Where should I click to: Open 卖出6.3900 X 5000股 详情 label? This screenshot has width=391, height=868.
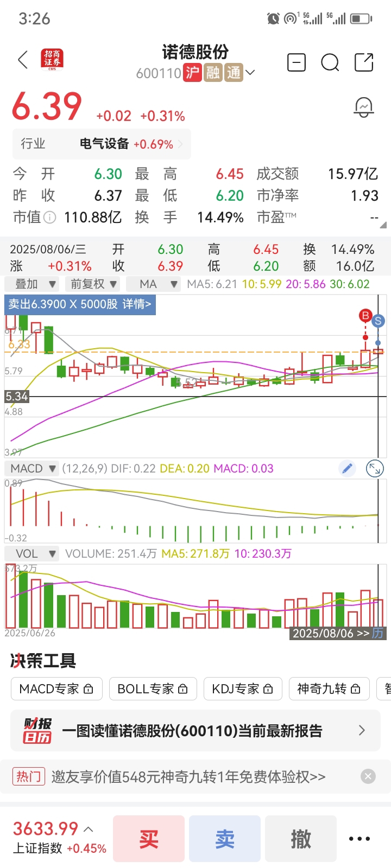coord(80,304)
